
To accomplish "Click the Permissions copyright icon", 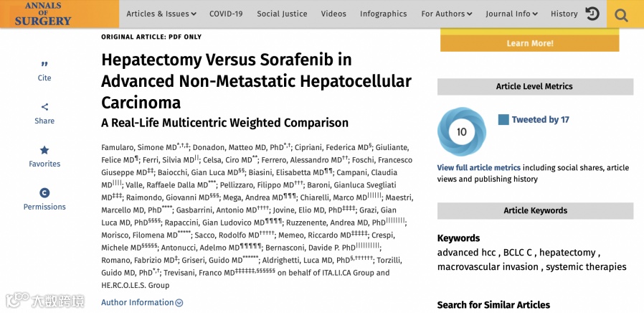I will pyautogui.click(x=44, y=192).
